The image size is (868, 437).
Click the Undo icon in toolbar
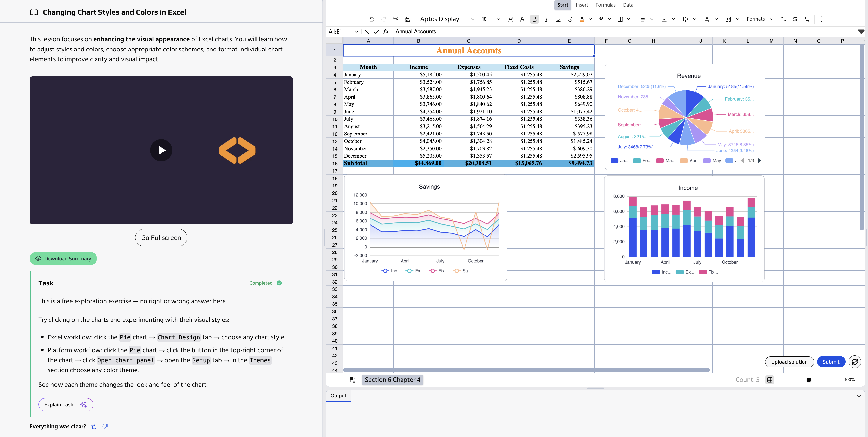[x=372, y=19]
